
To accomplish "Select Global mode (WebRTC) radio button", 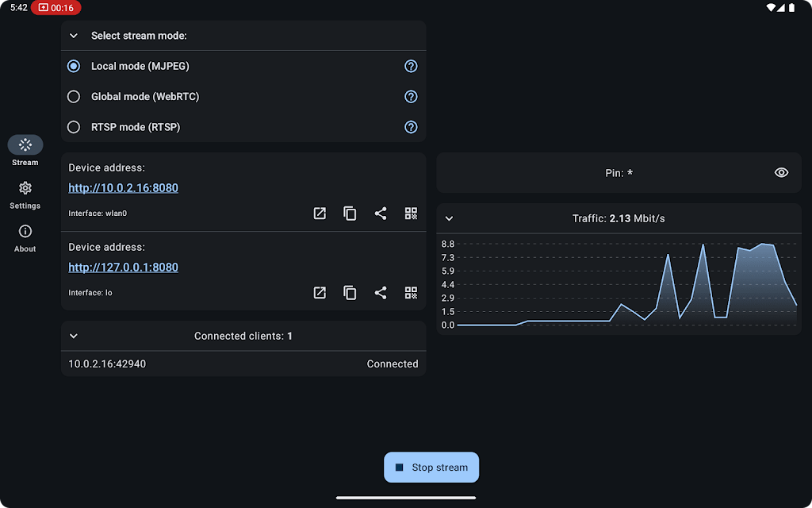I will [74, 97].
